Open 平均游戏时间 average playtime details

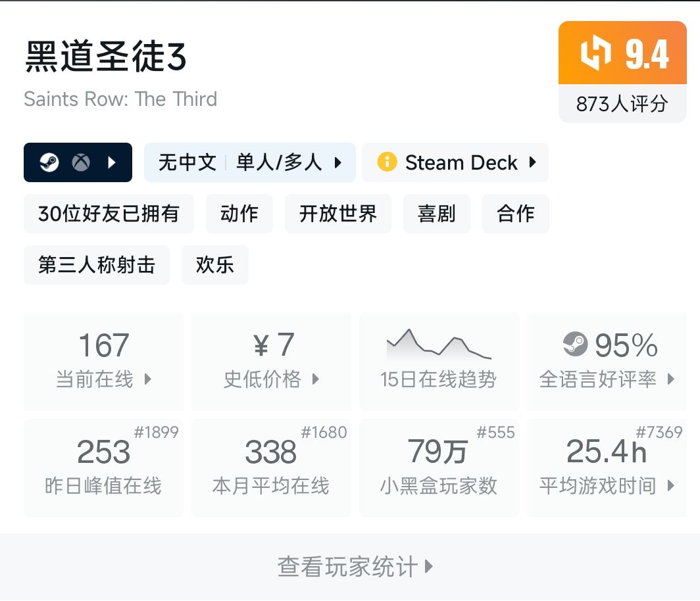[x=607, y=468]
